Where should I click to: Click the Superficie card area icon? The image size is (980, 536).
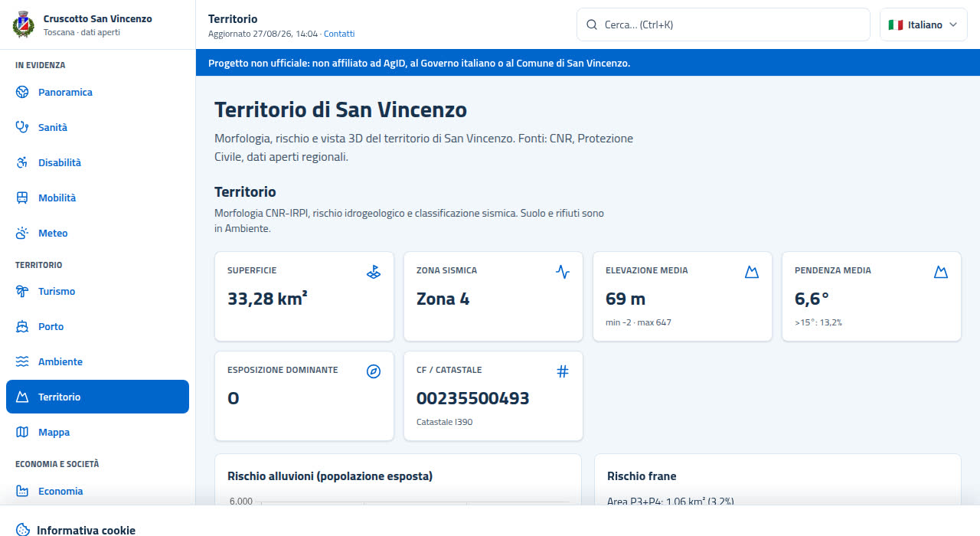pos(374,272)
